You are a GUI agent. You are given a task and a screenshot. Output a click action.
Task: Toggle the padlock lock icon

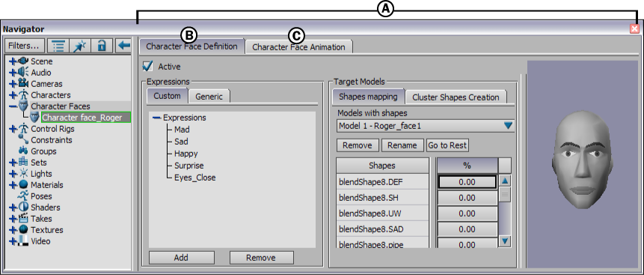click(x=102, y=46)
